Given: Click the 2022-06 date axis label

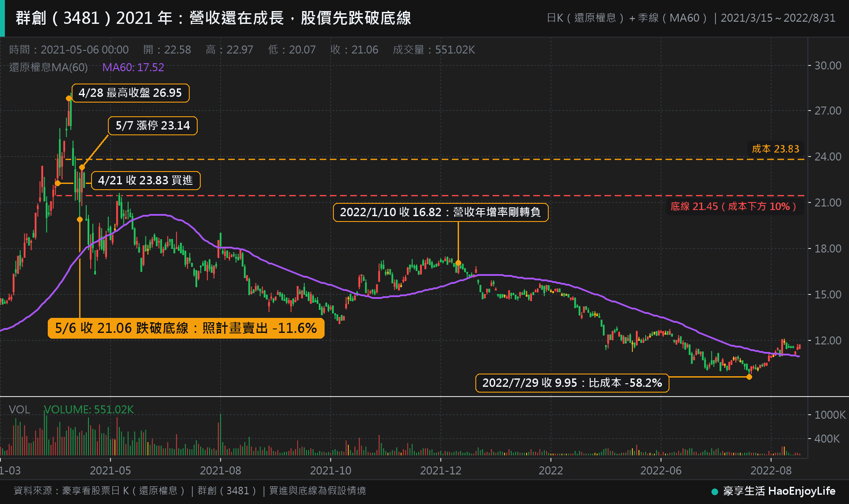Looking at the screenshot, I should (661, 470).
